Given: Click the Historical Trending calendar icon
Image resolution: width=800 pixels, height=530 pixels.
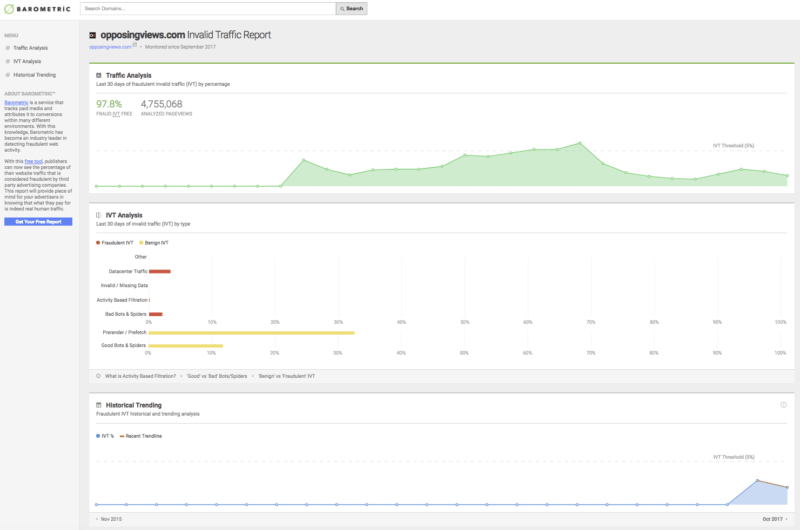Looking at the screenshot, I should click(x=99, y=405).
